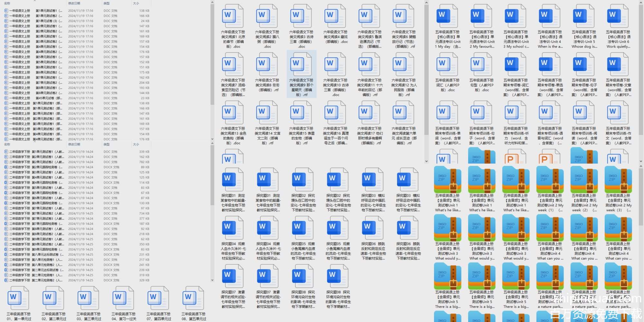Viewport: 644px width, 322px height.
Task: Click 类型 column header in 一年级语文 list
Action: tap(107, 3)
